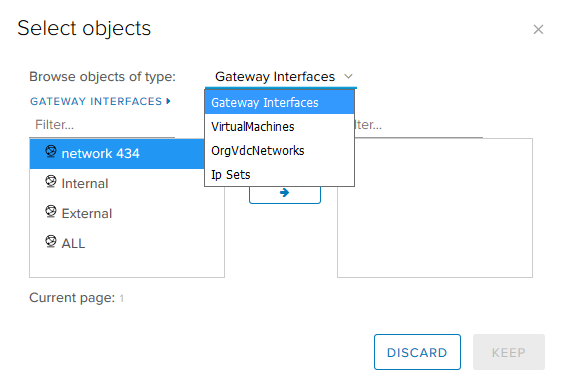Click the network 434 gateway icon
This screenshot has height=386, width=562.
(x=51, y=152)
